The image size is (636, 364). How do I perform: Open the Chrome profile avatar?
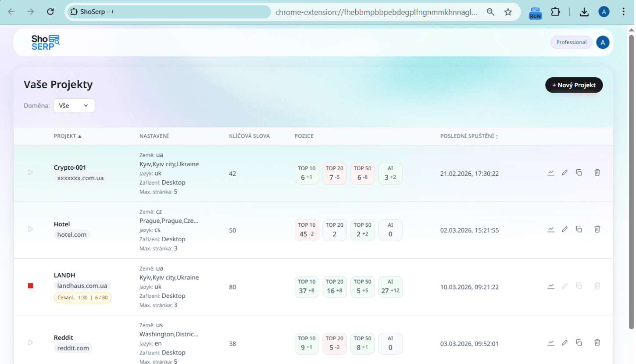[x=604, y=12]
